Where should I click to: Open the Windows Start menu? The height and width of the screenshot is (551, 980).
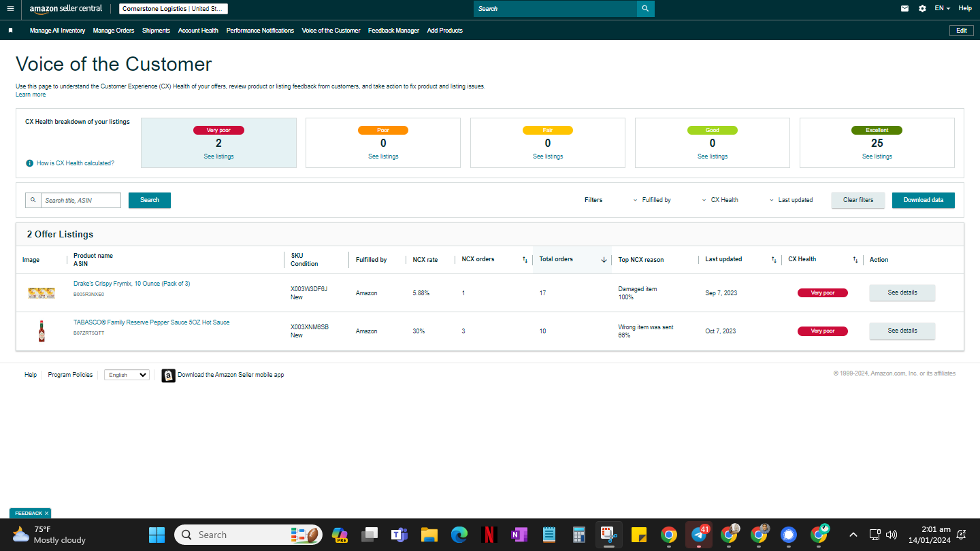point(157,535)
